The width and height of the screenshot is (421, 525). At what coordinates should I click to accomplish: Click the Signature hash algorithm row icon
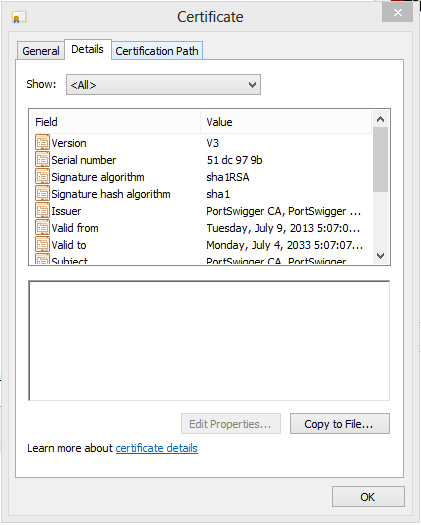[x=42, y=194]
